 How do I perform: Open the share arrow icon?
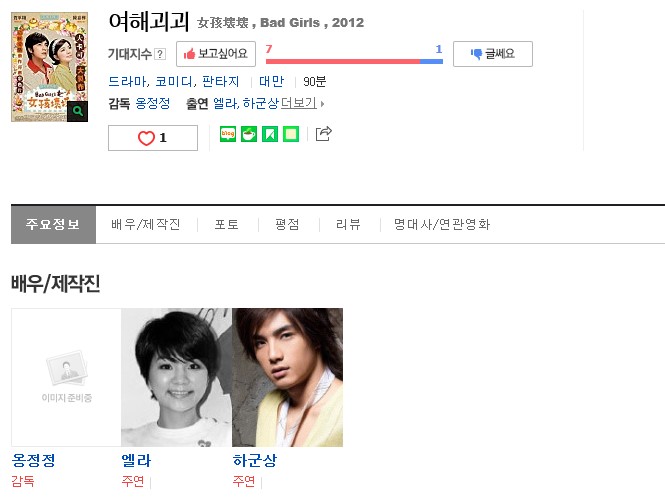pos(324,134)
